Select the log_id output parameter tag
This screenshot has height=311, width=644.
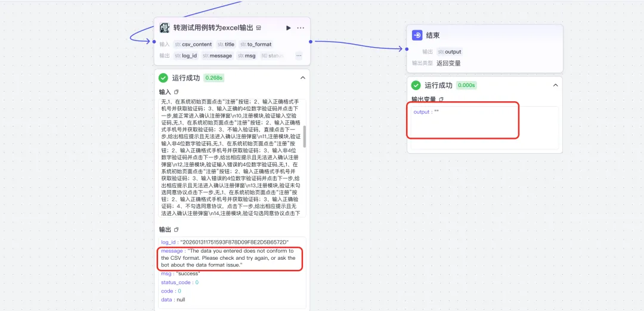(x=186, y=56)
